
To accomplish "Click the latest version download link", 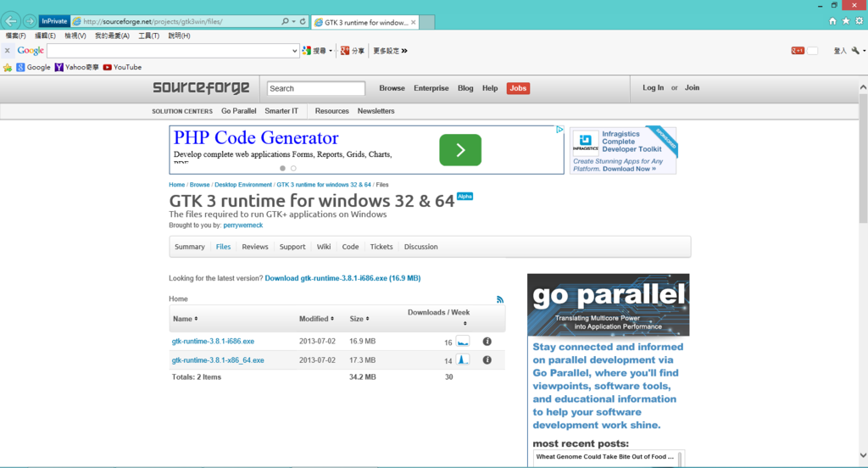I will pos(342,278).
